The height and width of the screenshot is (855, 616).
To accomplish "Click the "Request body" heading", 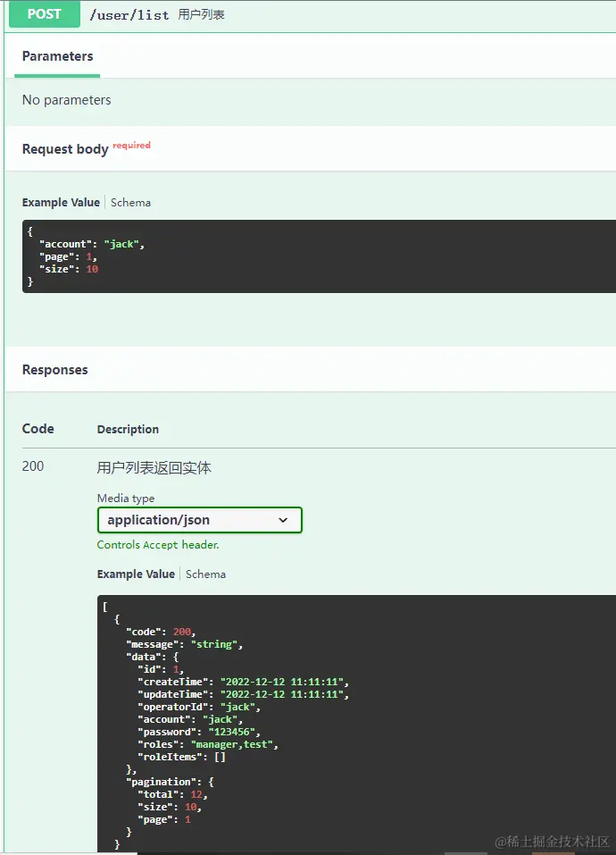I will click(65, 149).
